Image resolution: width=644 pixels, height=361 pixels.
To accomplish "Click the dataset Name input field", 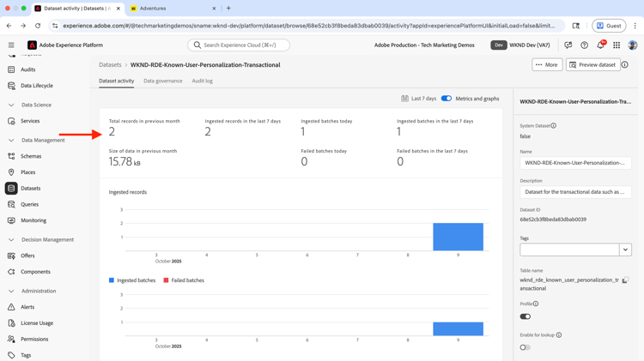I will 575,163.
